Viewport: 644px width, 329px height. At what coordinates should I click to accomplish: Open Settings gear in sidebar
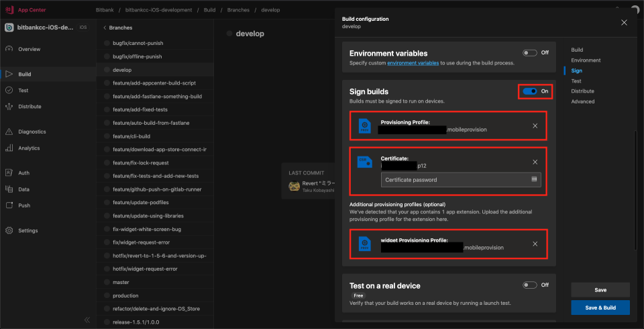9,230
